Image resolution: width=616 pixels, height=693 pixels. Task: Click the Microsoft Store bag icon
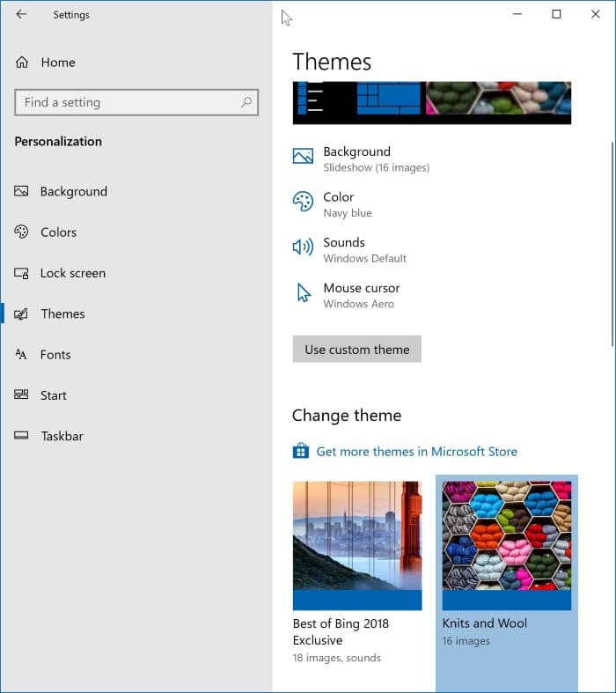click(301, 451)
